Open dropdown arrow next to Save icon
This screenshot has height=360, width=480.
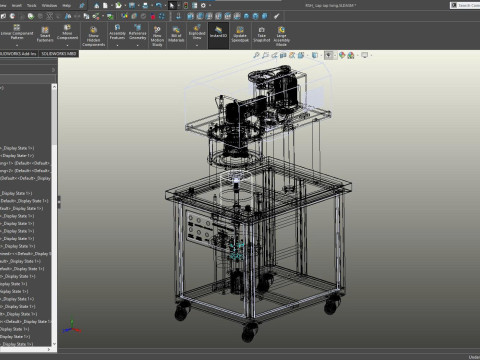138,5
